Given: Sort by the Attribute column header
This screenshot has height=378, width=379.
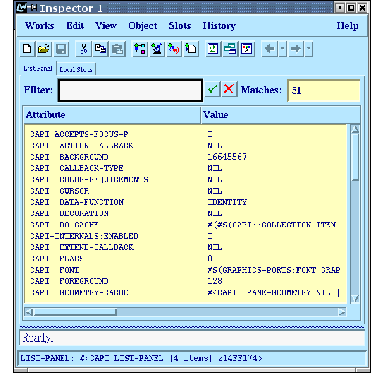Looking at the screenshot, I should (x=112, y=115).
